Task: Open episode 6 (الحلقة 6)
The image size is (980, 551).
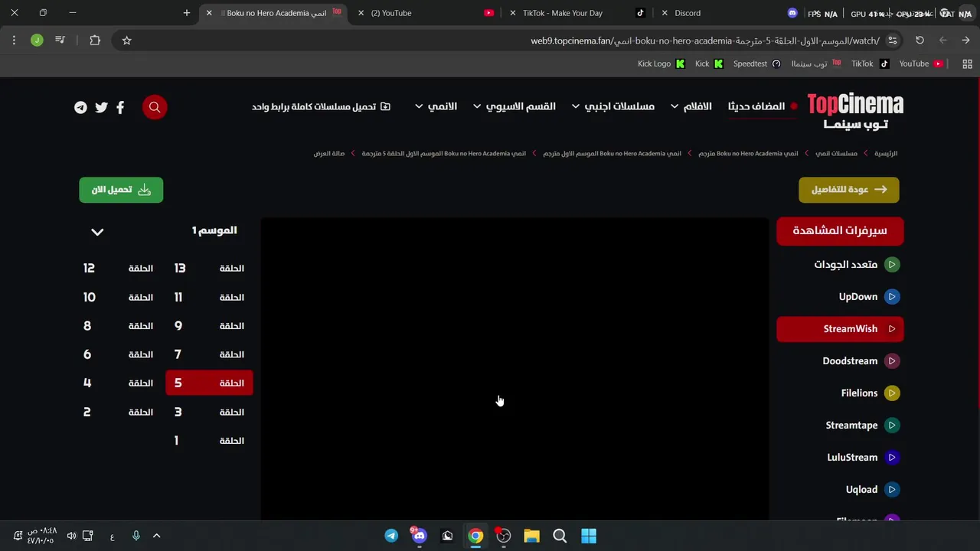Action: pos(119,354)
